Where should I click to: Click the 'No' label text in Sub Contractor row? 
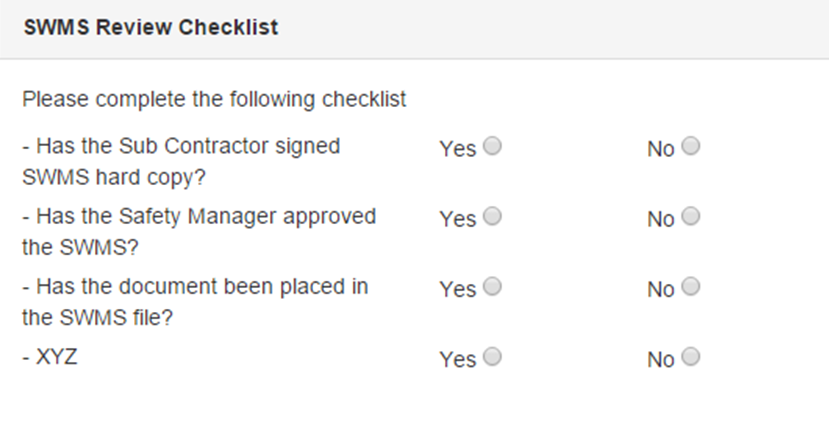tap(660, 149)
